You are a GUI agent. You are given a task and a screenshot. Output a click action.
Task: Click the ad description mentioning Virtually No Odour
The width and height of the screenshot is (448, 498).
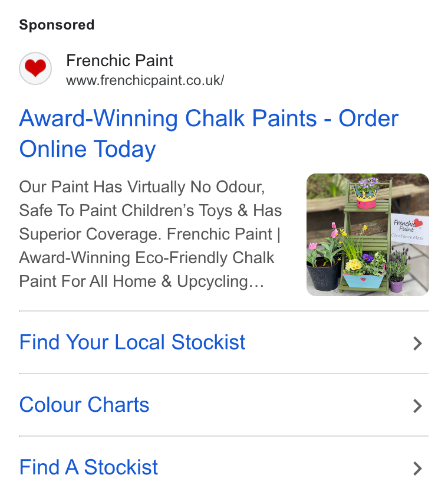point(150,234)
